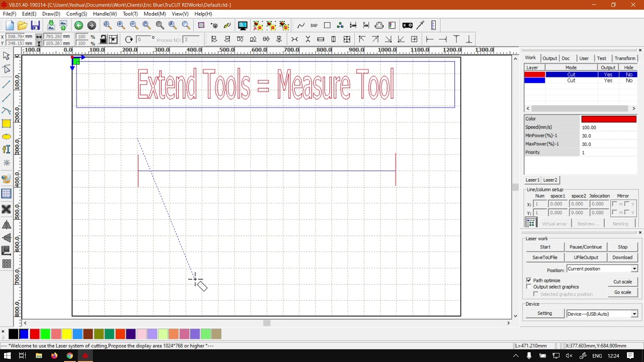
Task: Pick the yellow swatch in color palette
Action: click(x=66, y=334)
